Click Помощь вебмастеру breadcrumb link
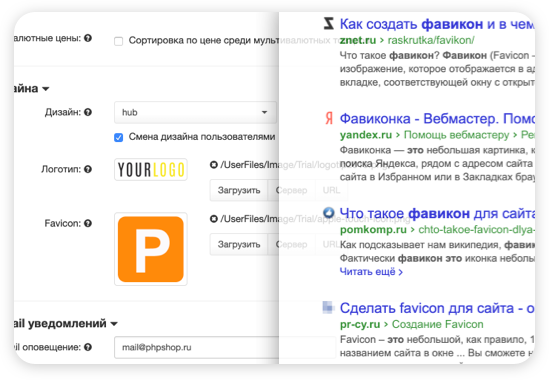The image size is (549, 380). [457, 135]
